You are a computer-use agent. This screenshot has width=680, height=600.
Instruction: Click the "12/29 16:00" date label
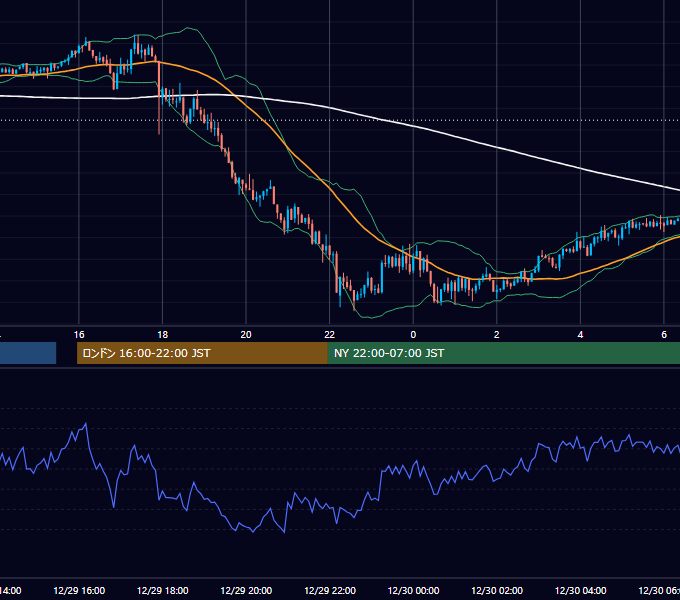[x=79, y=590]
